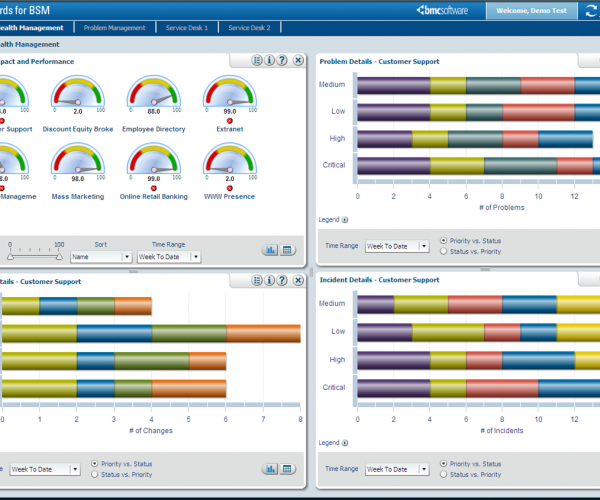Click red alert icon under Online Retail Banking
The image size is (600, 500).
tap(154, 188)
